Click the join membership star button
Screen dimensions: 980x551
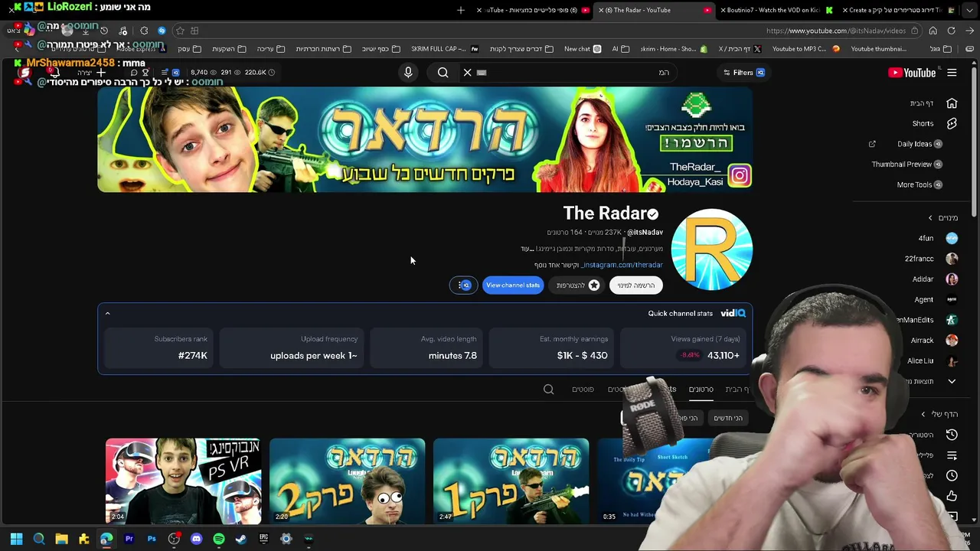pyautogui.click(x=578, y=285)
